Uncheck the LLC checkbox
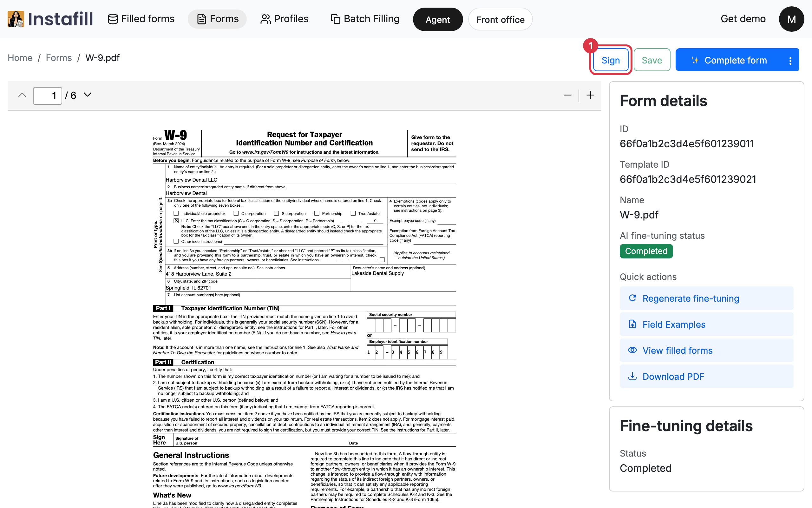The width and height of the screenshot is (812, 508). [x=176, y=221]
